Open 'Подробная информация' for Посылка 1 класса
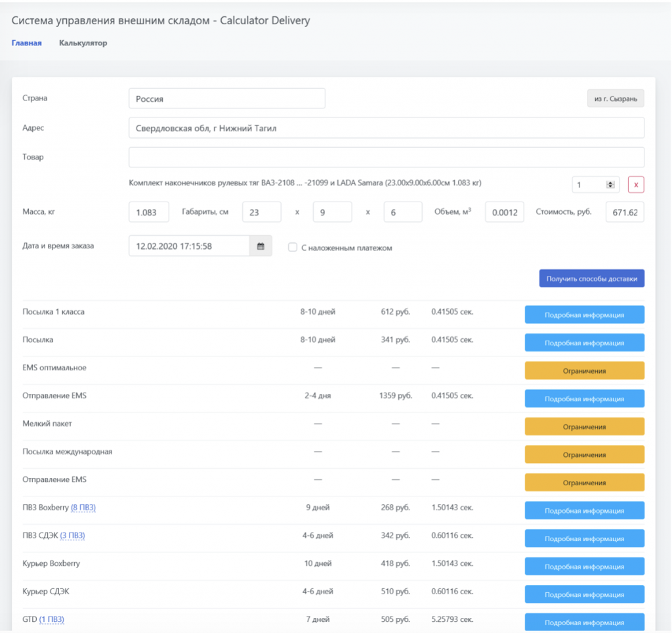 pyautogui.click(x=584, y=315)
